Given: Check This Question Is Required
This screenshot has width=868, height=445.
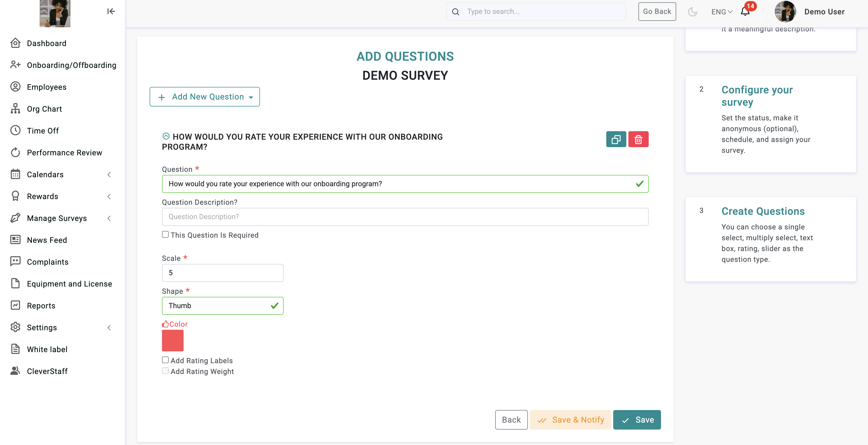Looking at the screenshot, I should click(x=165, y=235).
